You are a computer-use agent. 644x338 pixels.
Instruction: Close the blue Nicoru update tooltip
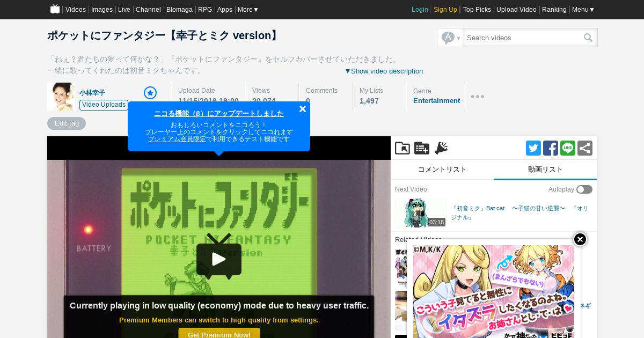303,109
